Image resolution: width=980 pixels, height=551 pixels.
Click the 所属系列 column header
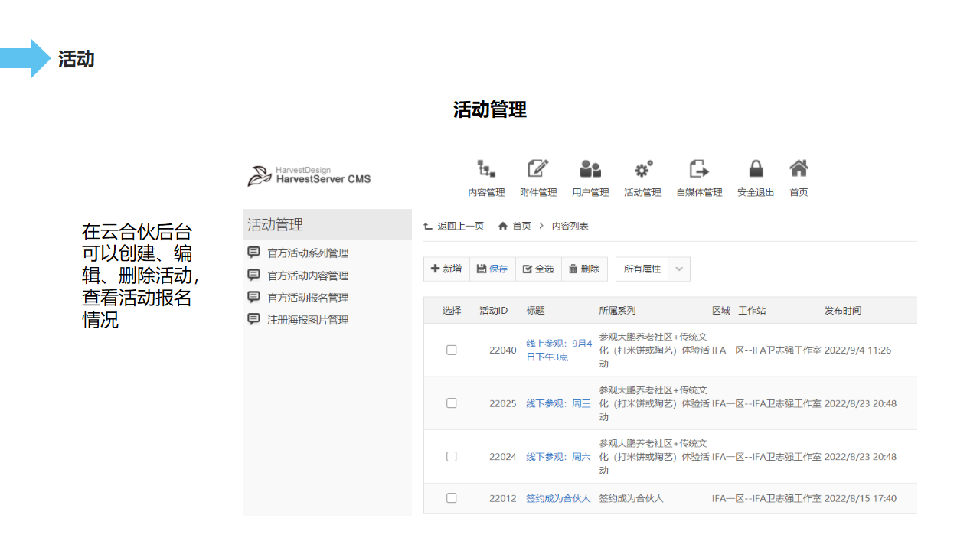[618, 311]
